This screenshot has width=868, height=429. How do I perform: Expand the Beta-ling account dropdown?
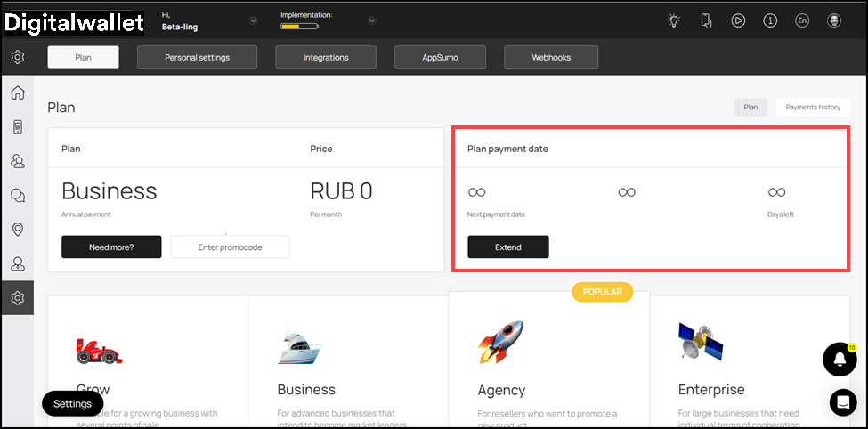tap(253, 21)
